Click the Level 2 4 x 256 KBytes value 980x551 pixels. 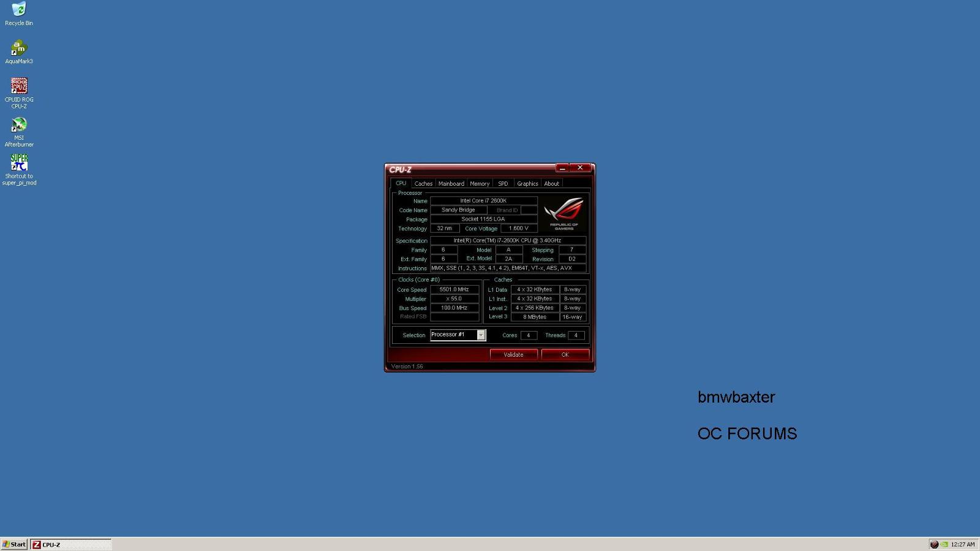click(x=535, y=308)
